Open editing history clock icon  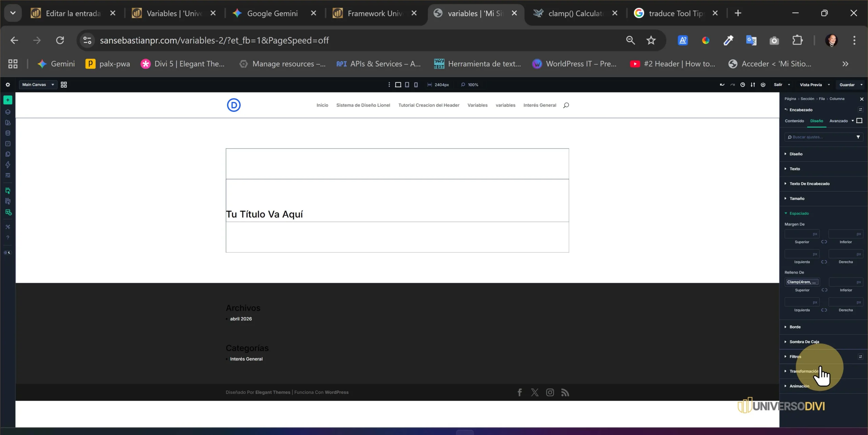click(743, 85)
